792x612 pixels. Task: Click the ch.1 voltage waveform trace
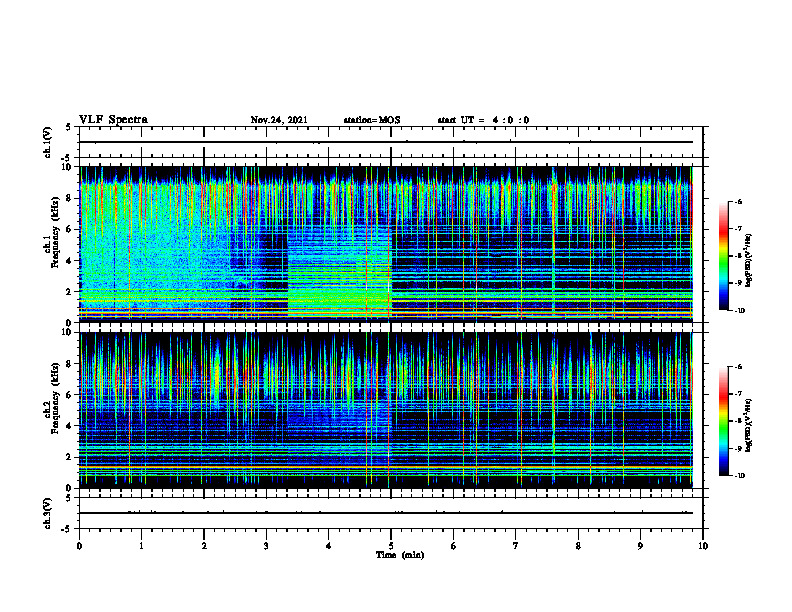(x=386, y=142)
